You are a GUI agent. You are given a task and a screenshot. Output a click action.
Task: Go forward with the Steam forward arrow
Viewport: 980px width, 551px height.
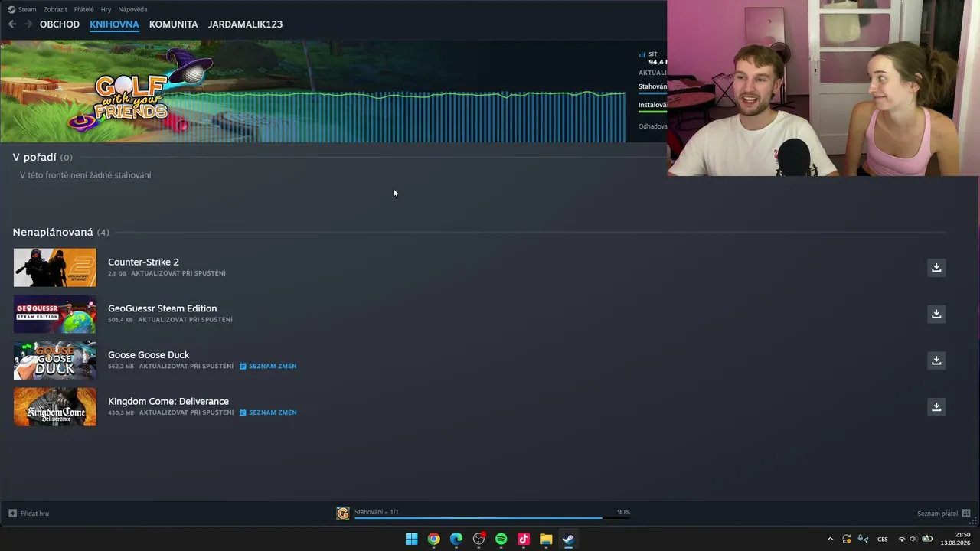[x=28, y=24]
